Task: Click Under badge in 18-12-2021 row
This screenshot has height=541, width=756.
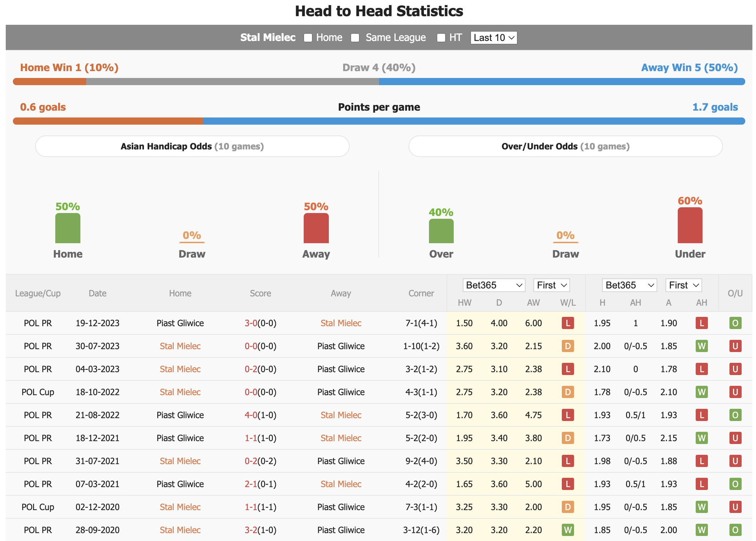Action: (735, 438)
